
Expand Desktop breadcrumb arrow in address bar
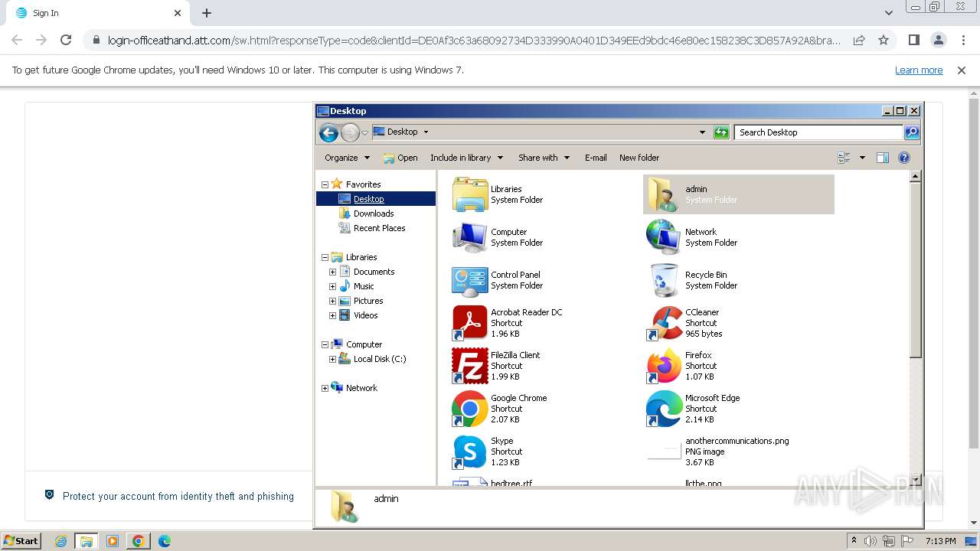[x=426, y=132]
